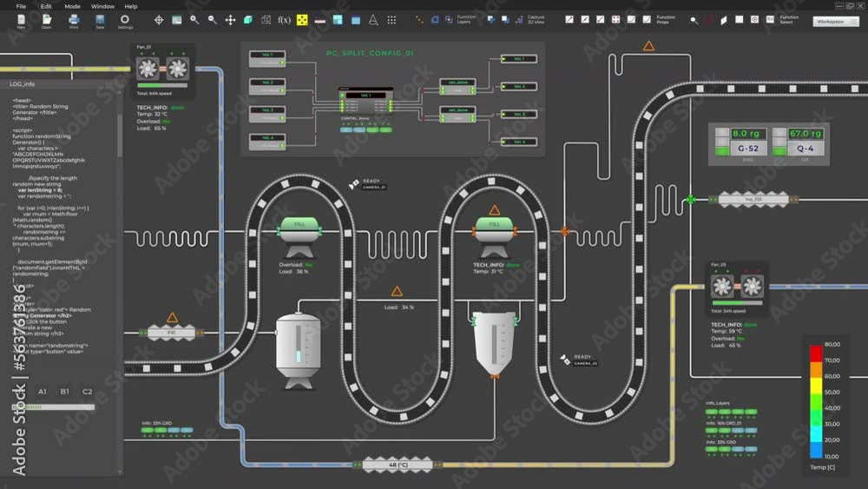
Task: Click the first diagonal-line Function Props icon
Action: 569,19
